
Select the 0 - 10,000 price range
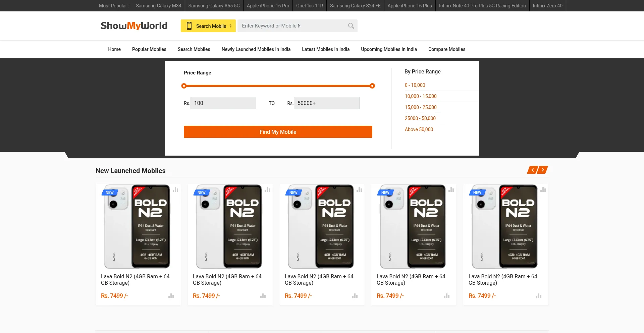point(415,85)
